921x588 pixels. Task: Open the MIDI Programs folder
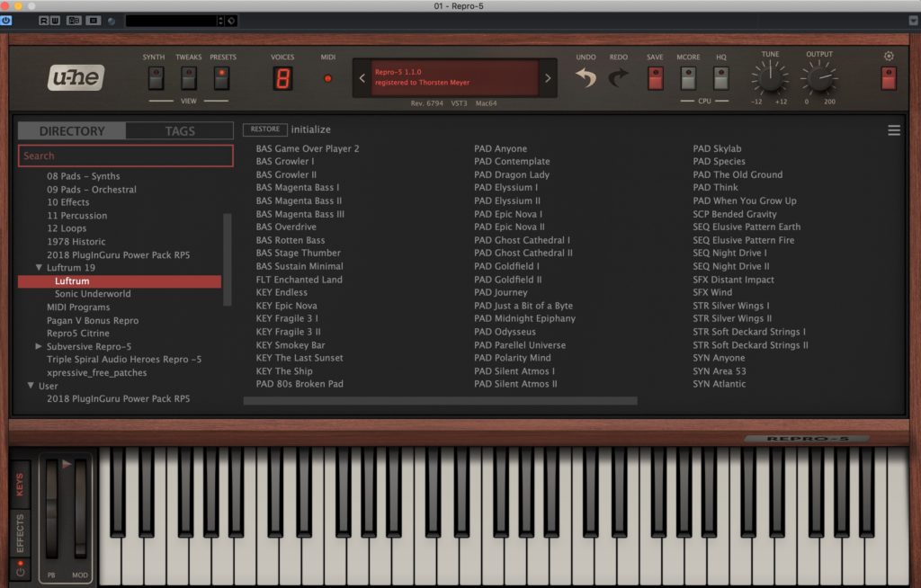pyautogui.click(x=78, y=307)
